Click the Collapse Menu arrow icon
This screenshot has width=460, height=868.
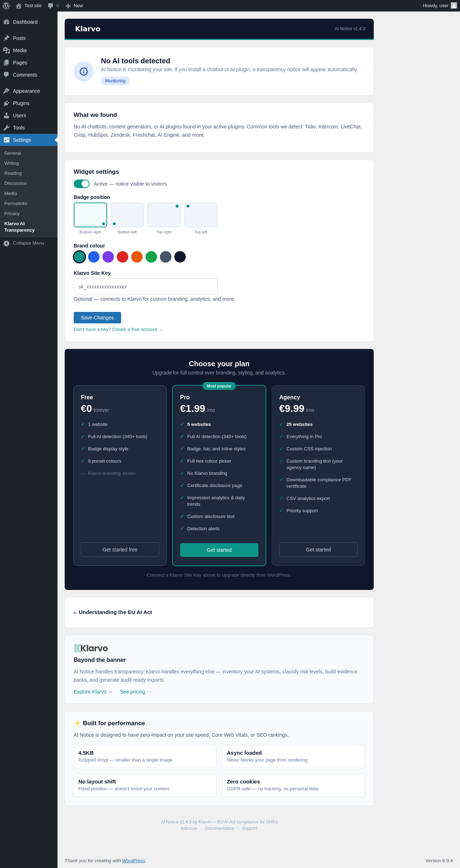(6, 244)
